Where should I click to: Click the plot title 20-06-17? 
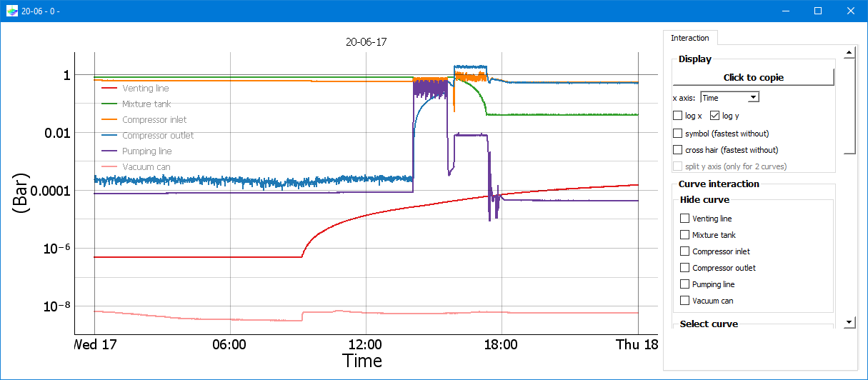(x=366, y=42)
